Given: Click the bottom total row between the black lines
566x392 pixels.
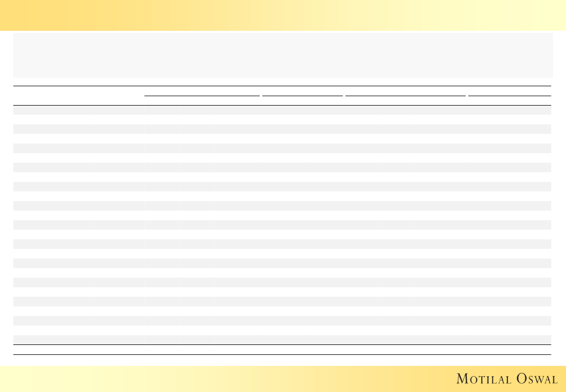Looking at the screenshot, I should 282,350.
